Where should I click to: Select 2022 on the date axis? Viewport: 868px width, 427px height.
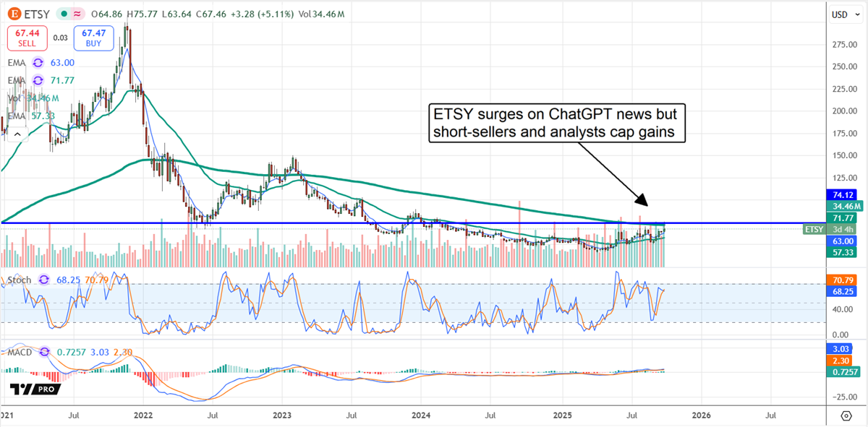(x=142, y=416)
